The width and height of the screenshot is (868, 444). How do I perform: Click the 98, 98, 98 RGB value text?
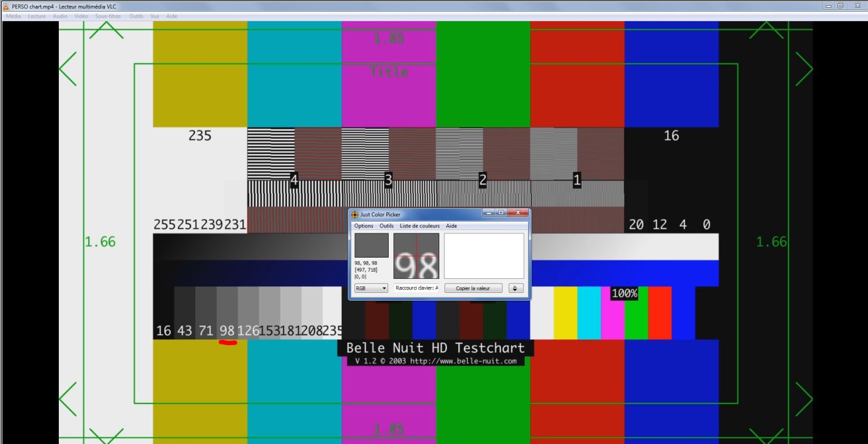pyautogui.click(x=366, y=263)
